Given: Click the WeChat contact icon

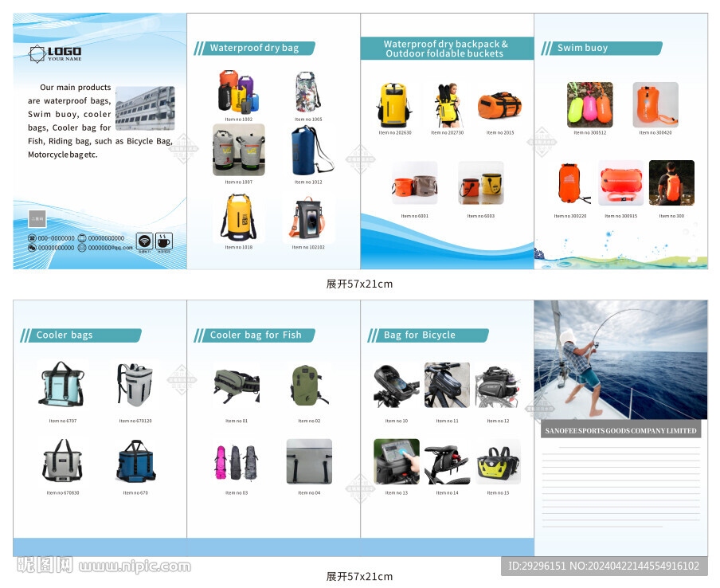Looking at the screenshot, I should coord(32,248).
